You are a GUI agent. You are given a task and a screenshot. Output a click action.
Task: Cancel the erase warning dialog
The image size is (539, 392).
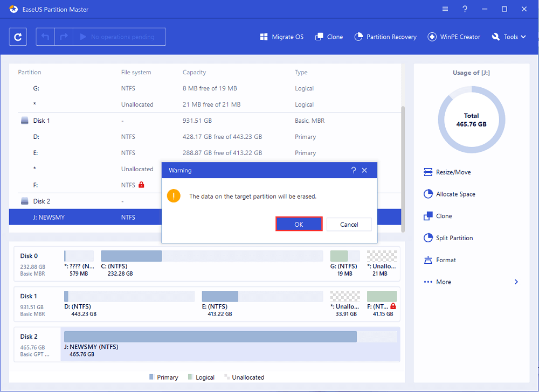[x=349, y=225]
